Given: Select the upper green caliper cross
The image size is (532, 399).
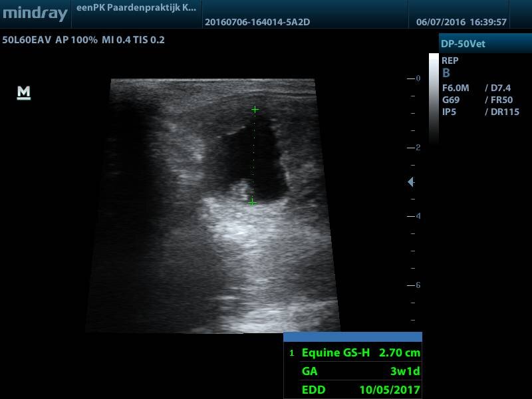Looking at the screenshot, I should [x=255, y=109].
